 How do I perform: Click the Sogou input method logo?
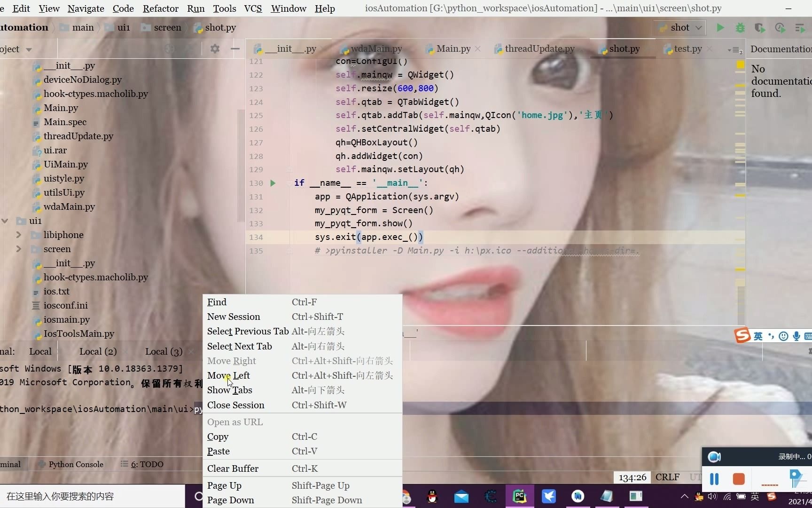coord(742,335)
